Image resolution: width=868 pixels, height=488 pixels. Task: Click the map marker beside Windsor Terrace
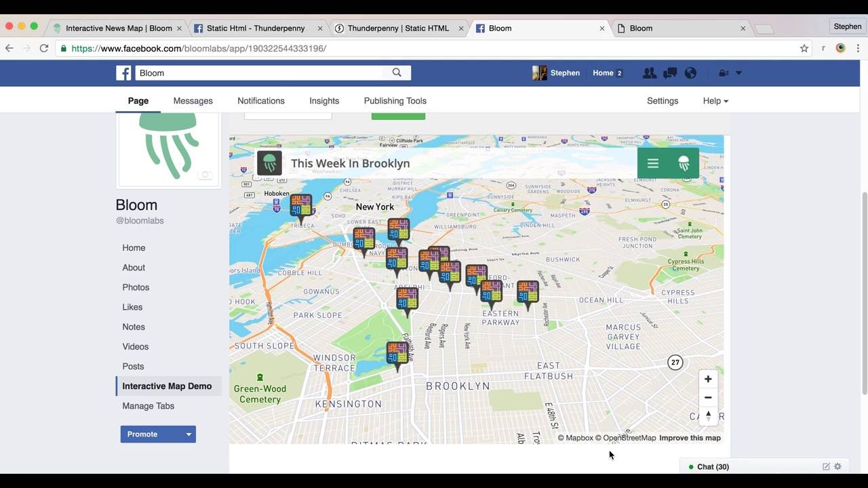point(397,355)
